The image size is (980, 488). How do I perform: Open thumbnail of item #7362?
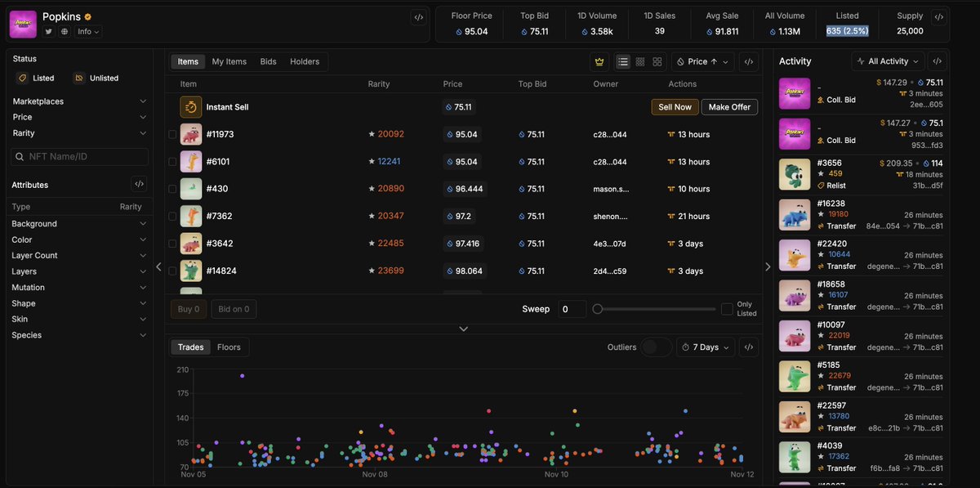tap(190, 216)
